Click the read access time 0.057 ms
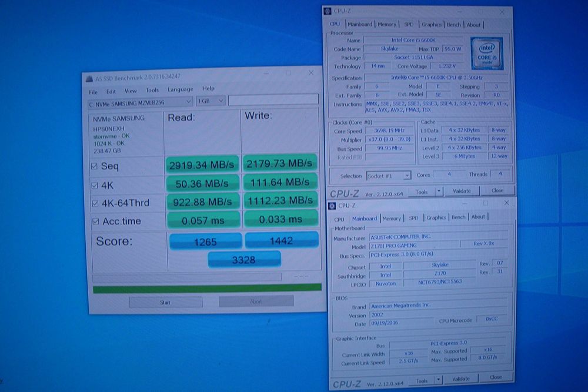Image resolution: width=588 pixels, height=392 pixels. click(x=203, y=220)
